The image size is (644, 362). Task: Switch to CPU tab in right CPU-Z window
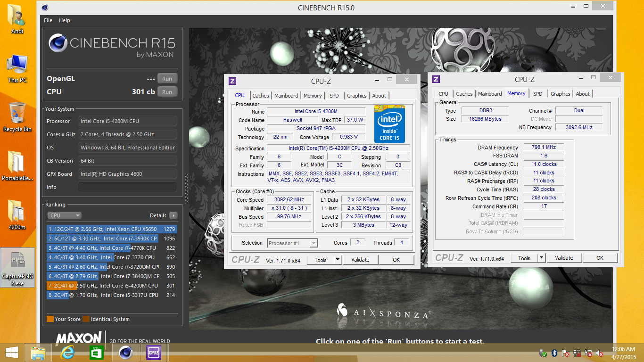[x=444, y=94]
